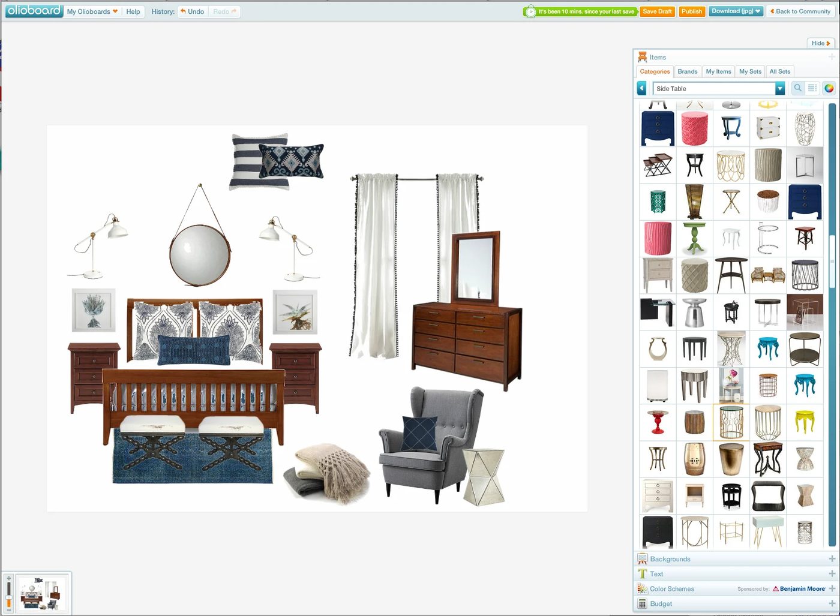Screen dimensions: 840x616
Task: Click the items list vertical scrollbar
Action: pyautogui.click(x=832, y=262)
